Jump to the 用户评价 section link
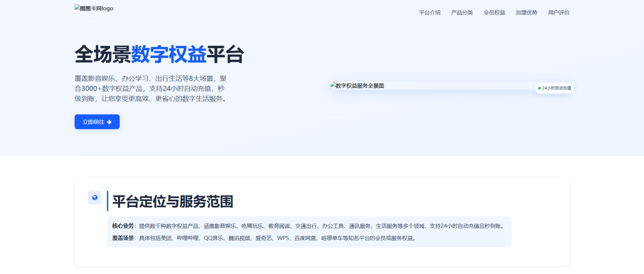Viewport: 644px width, 274px height. (559, 13)
